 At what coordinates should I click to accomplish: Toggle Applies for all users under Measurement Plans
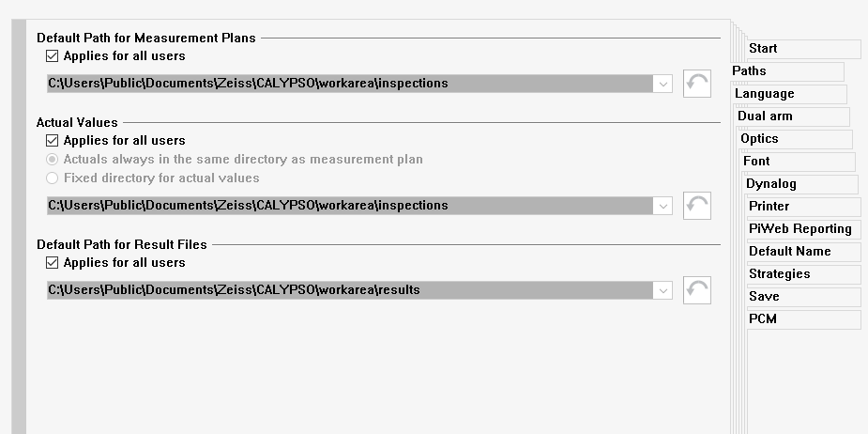(53, 56)
